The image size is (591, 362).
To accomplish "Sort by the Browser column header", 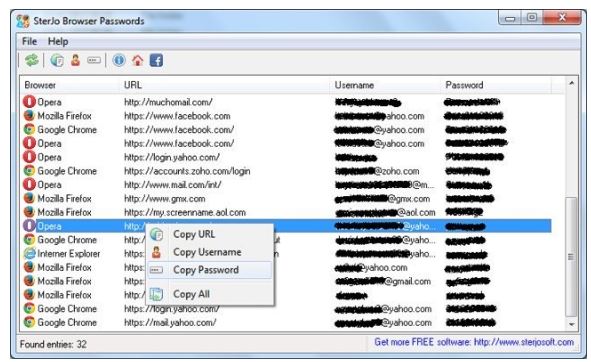I will (x=70, y=85).
